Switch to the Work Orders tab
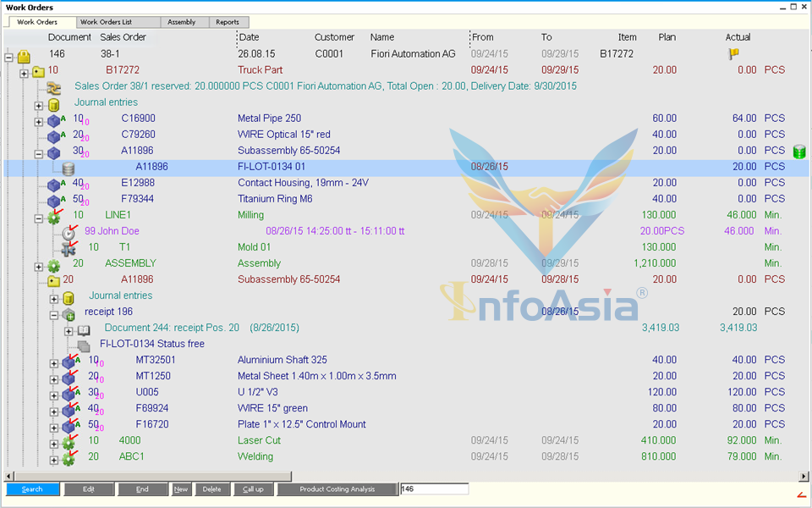The image size is (812, 508). coord(40,22)
